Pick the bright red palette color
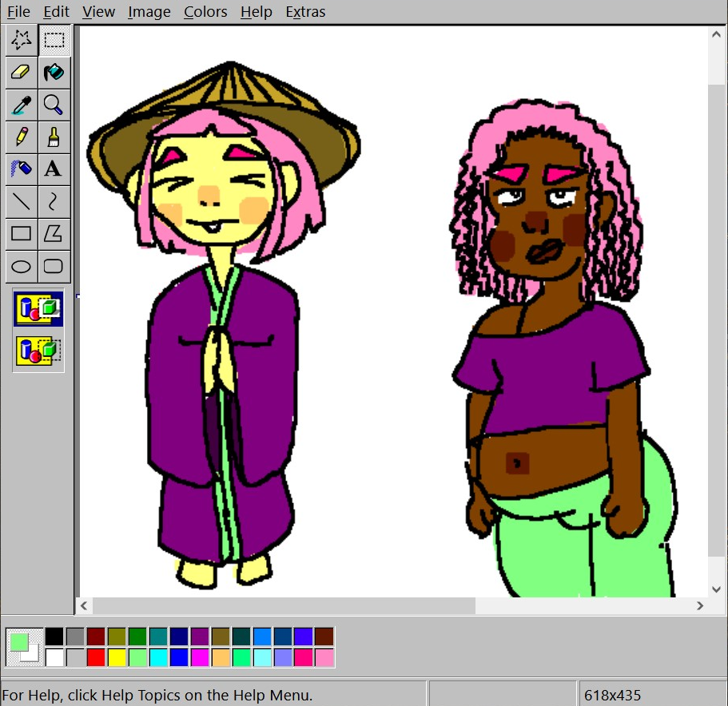728x706 pixels. click(96, 658)
